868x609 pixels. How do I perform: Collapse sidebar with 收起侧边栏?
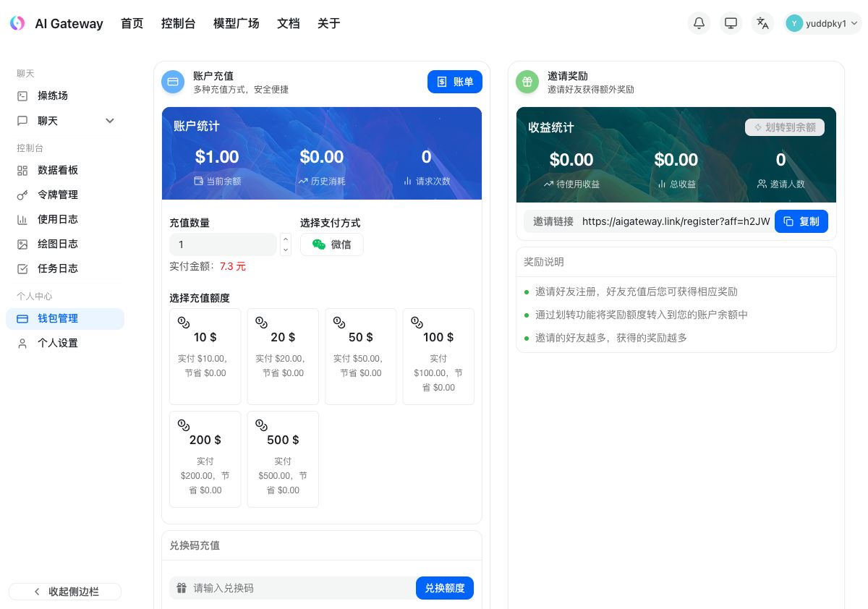tap(65, 592)
